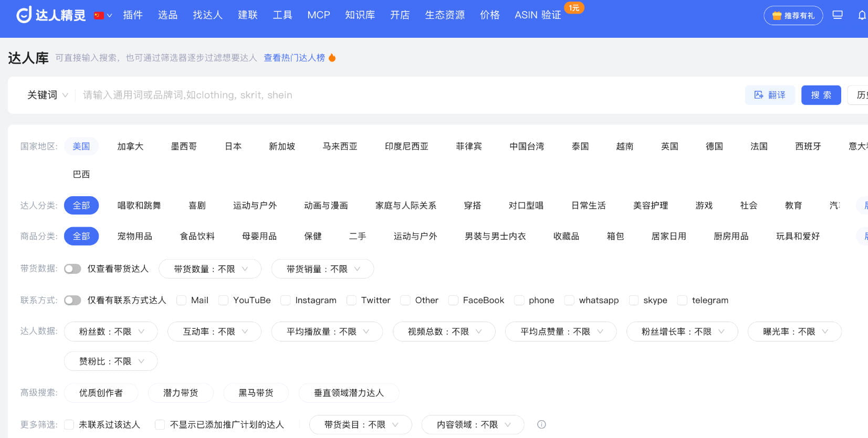Open the 内容领域 dropdown

[473, 424]
